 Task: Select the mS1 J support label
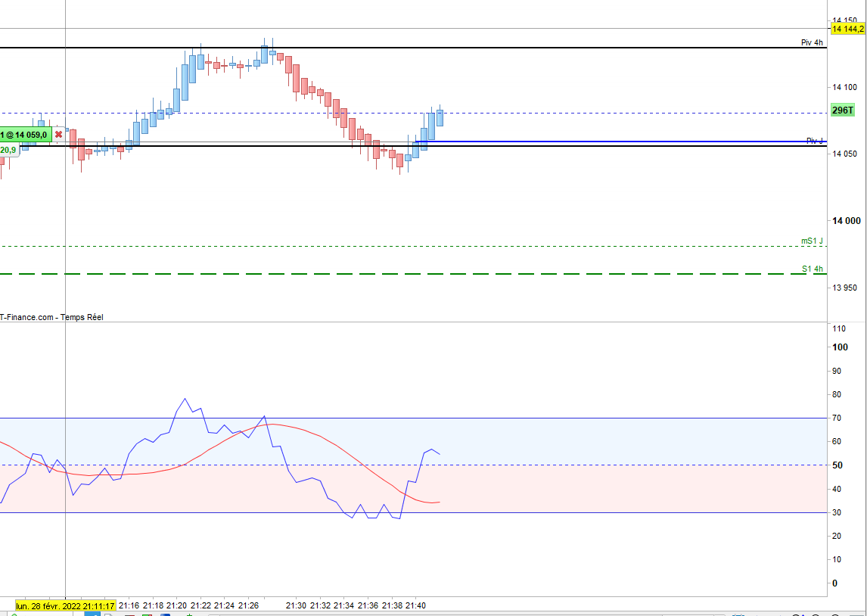[x=813, y=241]
